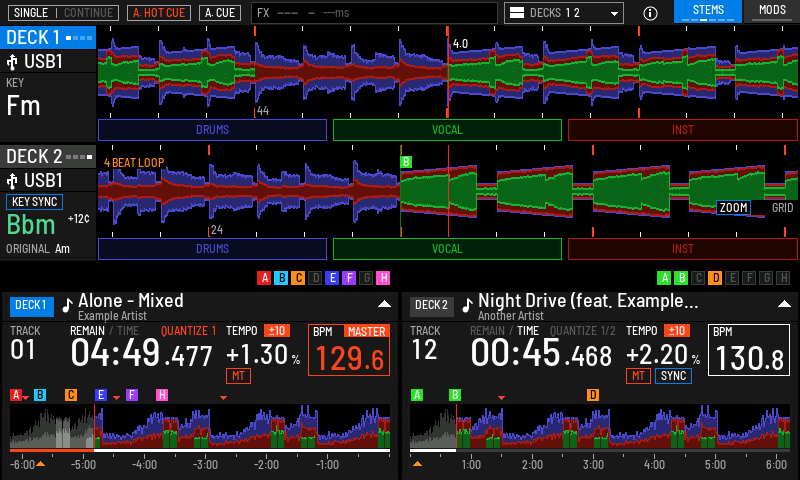Select Deck 2 empty hot cue F slot
This screenshot has height=480, width=800.
[x=749, y=278]
